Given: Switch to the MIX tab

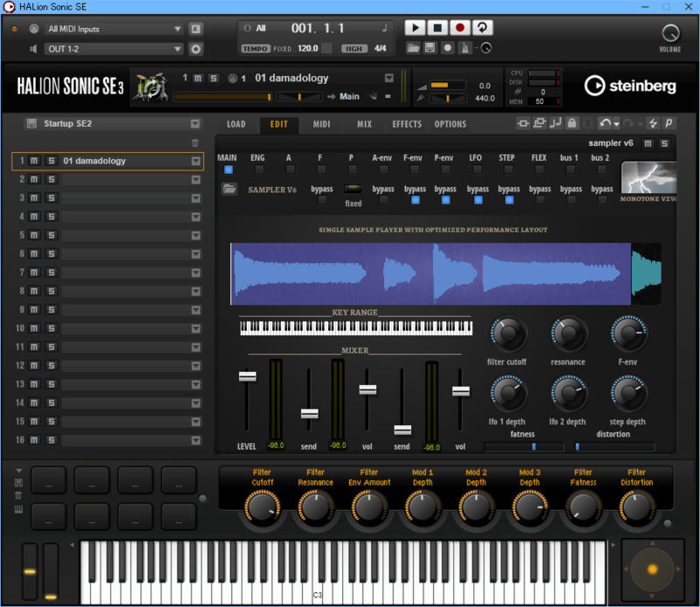Looking at the screenshot, I should pyautogui.click(x=364, y=124).
